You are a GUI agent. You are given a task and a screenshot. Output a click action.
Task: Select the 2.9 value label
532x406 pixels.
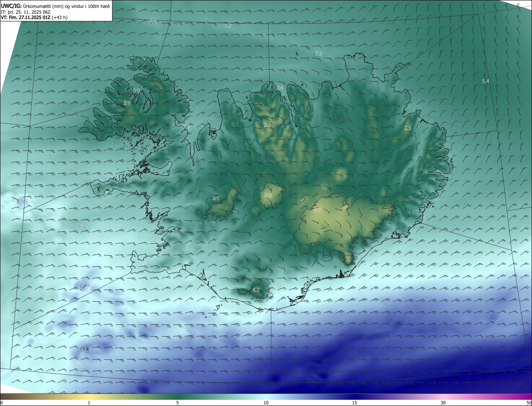pyautogui.click(x=268, y=125)
